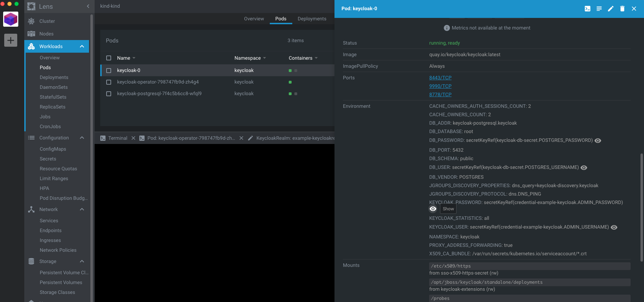This screenshot has width=644, height=302.
Task: Open CronJobs in sidebar
Action: (x=50, y=126)
